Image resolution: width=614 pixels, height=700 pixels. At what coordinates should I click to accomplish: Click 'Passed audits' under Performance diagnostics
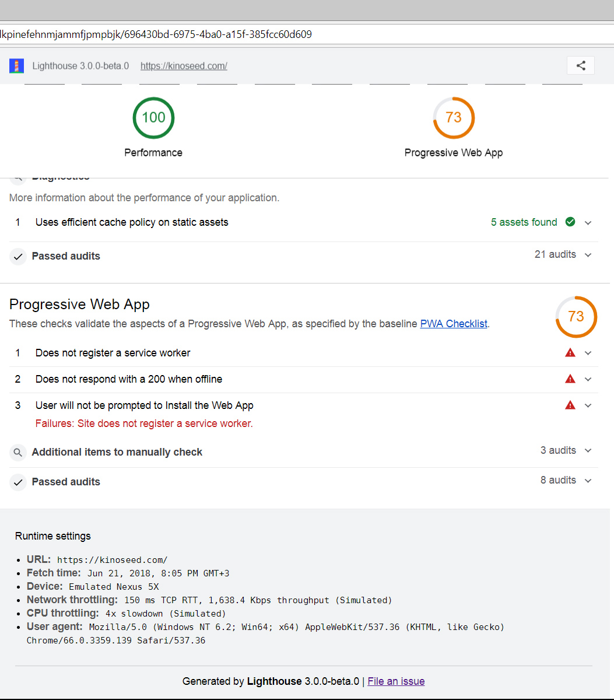66,256
